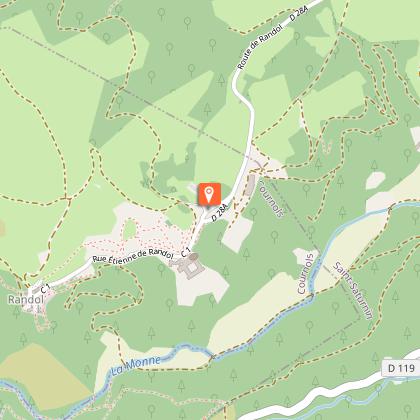
Task: Select the small light clearing east of junction
Action: coord(376,180)
